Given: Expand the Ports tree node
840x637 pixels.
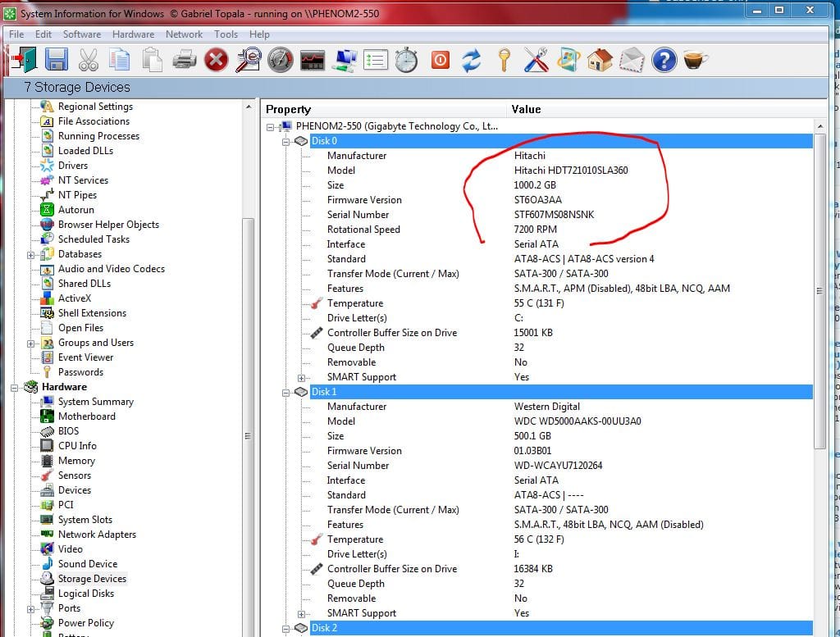Looking at the screenshot, I should (x=30, y=609).
